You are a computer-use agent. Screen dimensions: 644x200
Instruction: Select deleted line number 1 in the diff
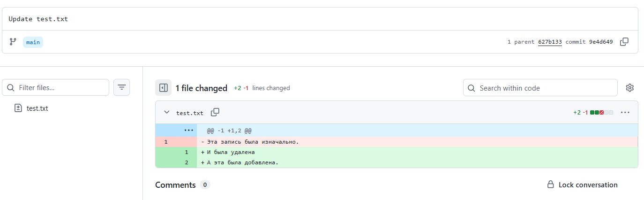166,142
